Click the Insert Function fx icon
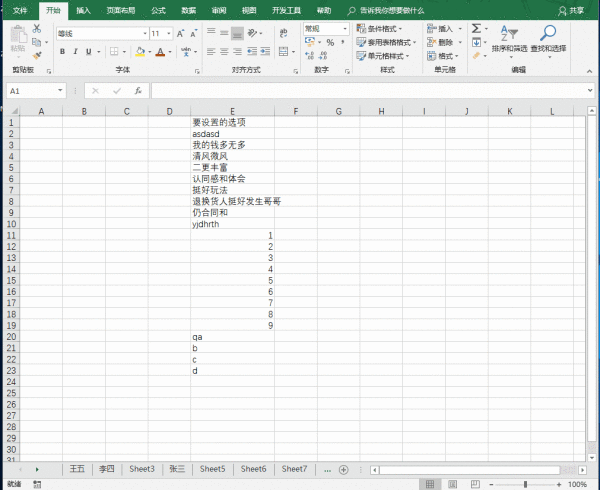This screenshot has height=490, width=600. [x=136, y=91]
